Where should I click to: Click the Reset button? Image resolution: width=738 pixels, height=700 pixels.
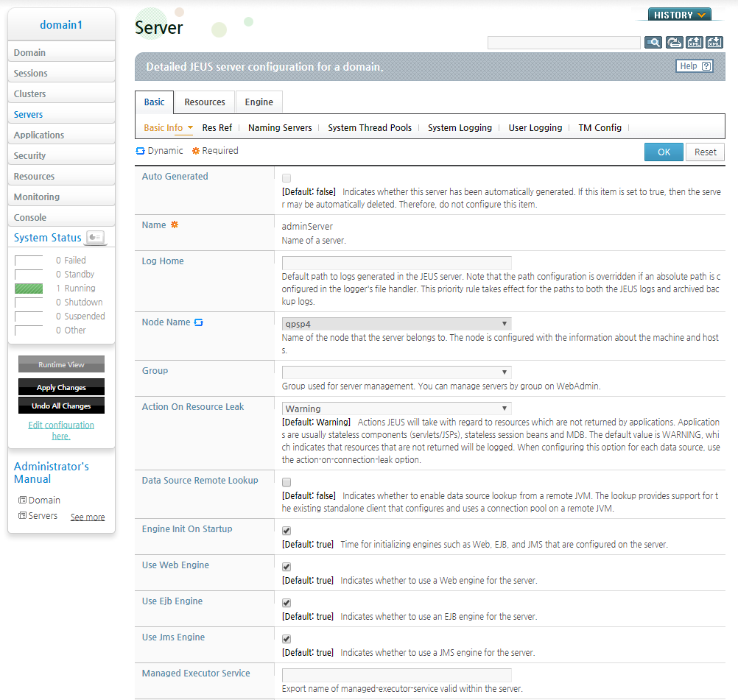coord(705,152)
